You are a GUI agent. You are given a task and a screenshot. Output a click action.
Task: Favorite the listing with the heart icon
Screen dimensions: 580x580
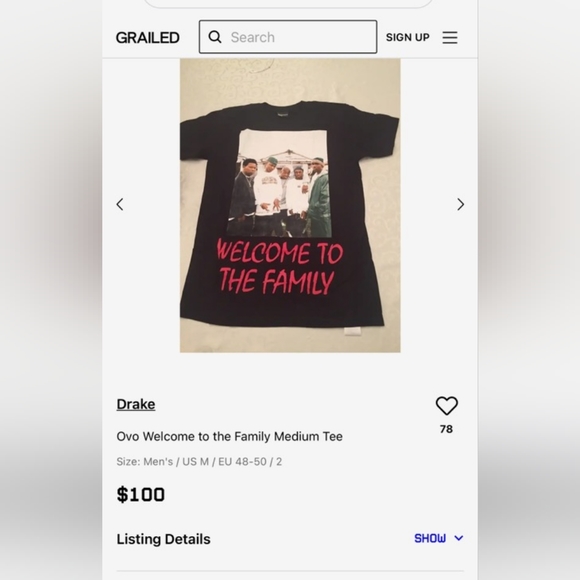click(x=446, y=406)
